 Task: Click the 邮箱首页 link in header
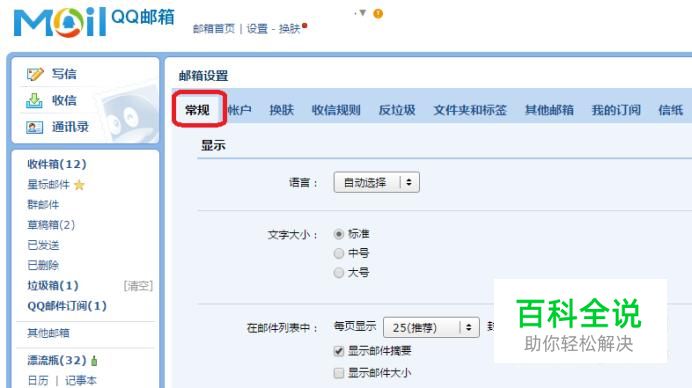(214, 29)
